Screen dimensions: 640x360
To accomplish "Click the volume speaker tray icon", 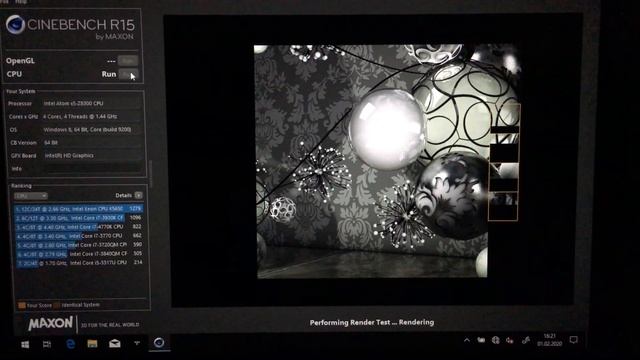I will point(510,340).
